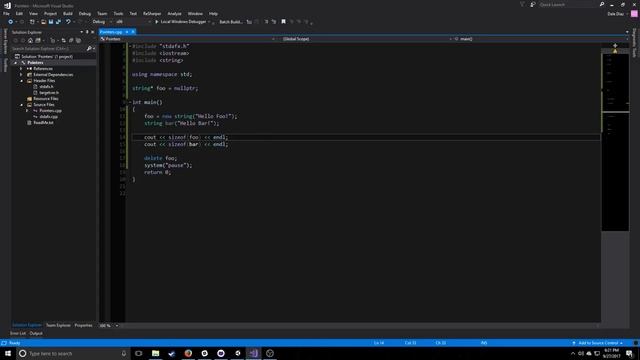The width and height of the screenshot is (640, 360).
Task: Click Solution Explorer Collapse All icon
Action: [x=71, y=40]
